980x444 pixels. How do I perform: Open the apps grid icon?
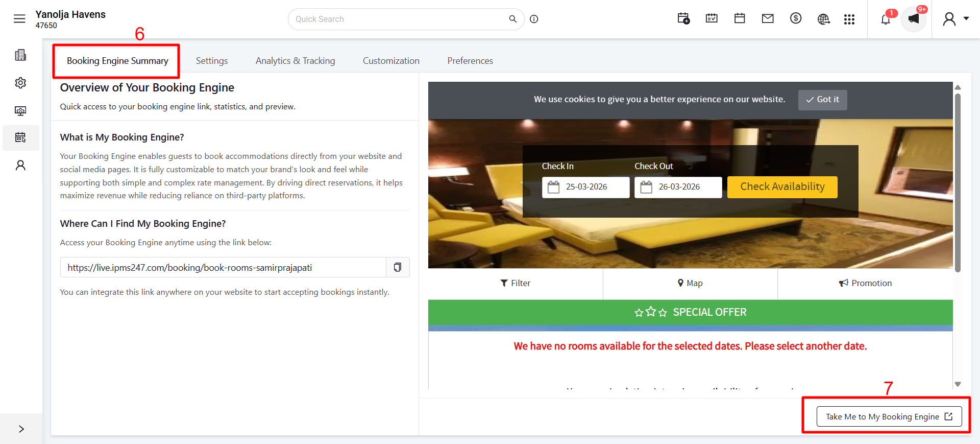coord(849,19)
